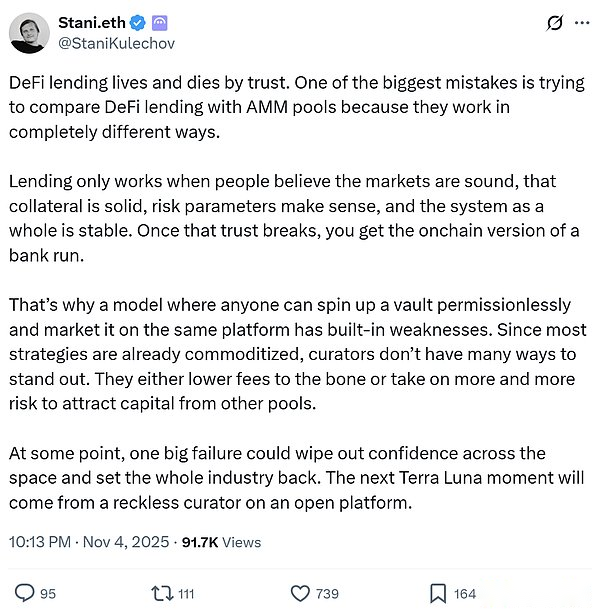Click the 164 bookmarks count
Viewport: 600px width, 616px height.
tap(465, 593)
